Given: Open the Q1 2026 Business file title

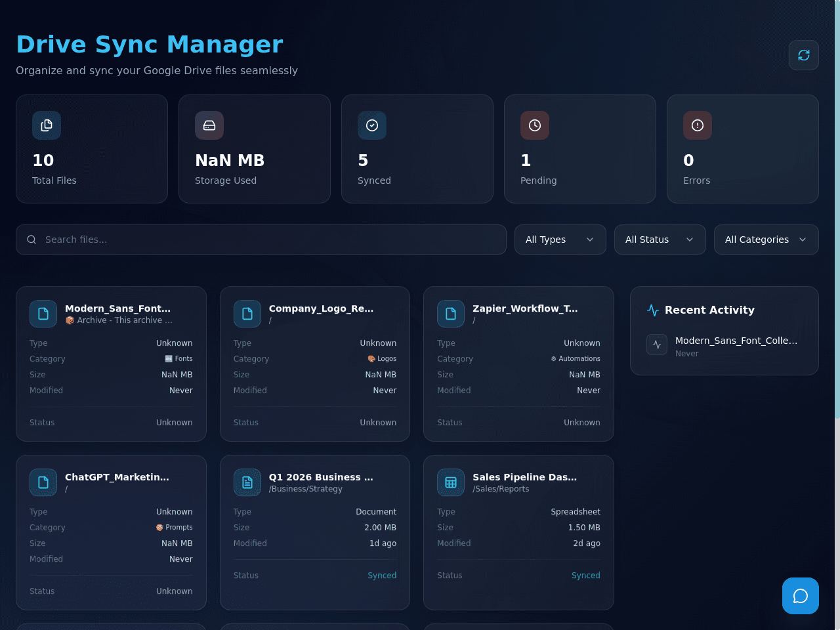Looking at the screenshot, I should [321, 477].
